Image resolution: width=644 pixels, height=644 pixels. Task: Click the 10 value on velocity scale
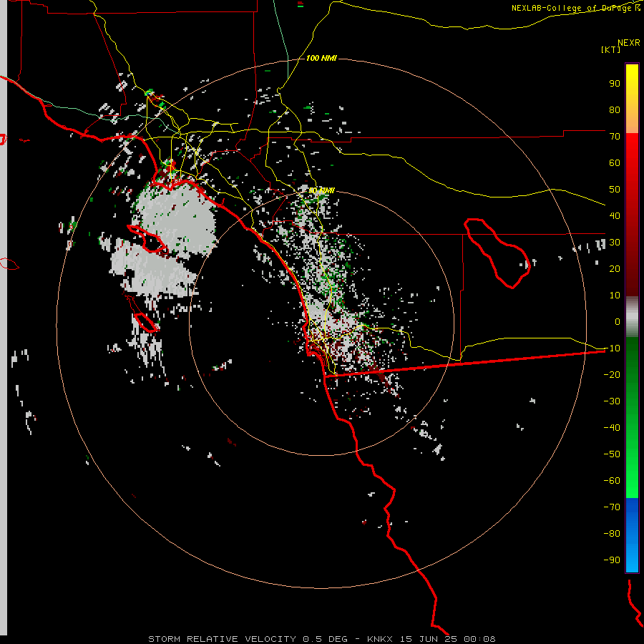pos(615,296)
